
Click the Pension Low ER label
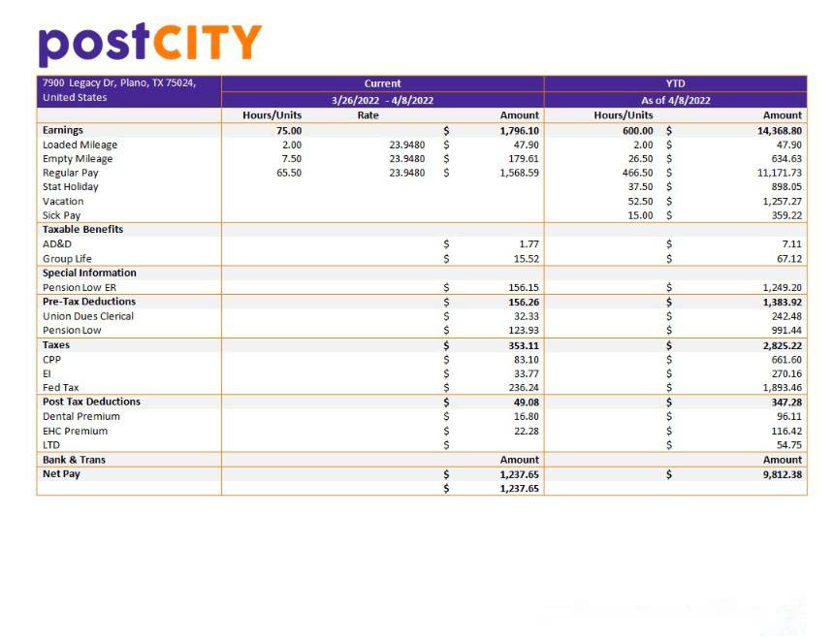[x=80, y=287]
